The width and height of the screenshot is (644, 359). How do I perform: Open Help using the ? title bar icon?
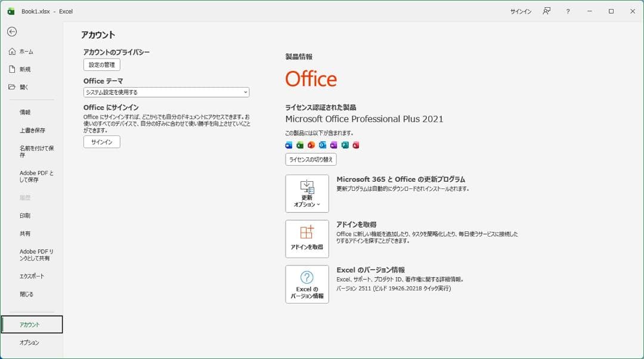pos(568,11)
